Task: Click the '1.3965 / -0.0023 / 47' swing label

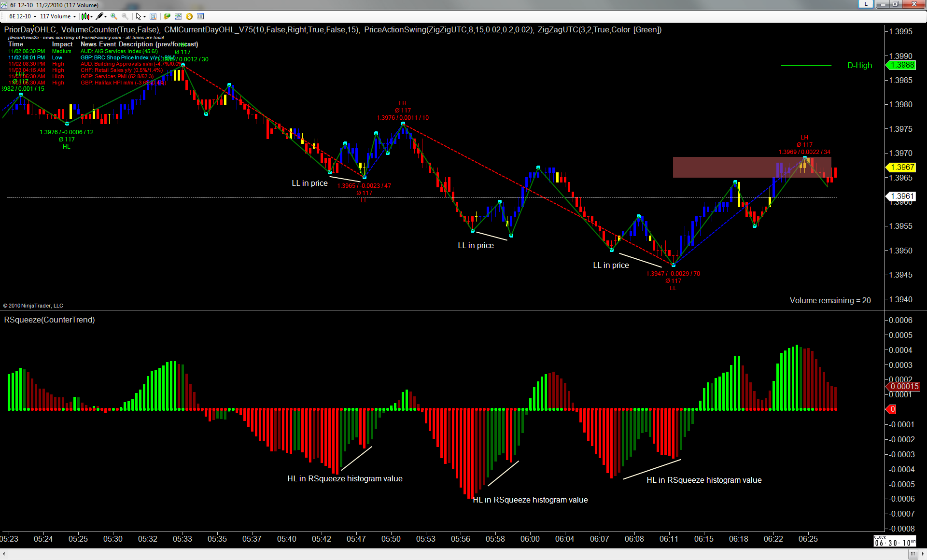Action: point(364,186)
